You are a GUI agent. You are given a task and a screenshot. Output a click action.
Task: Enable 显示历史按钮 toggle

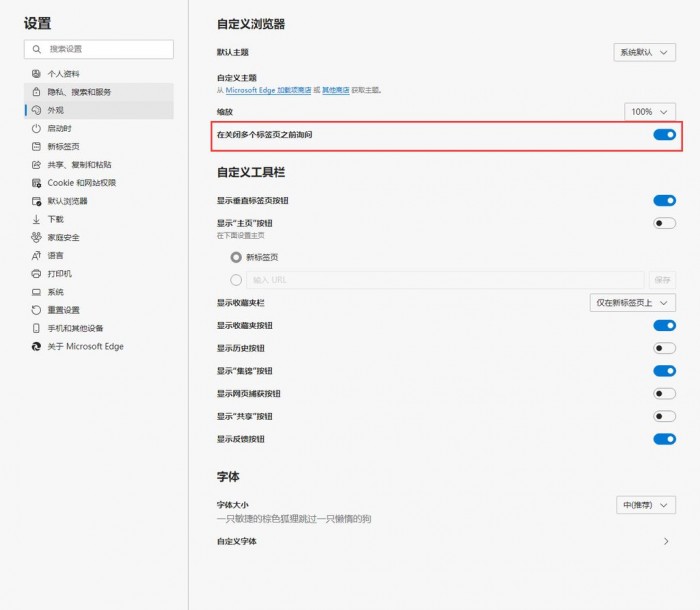(664, 348)
